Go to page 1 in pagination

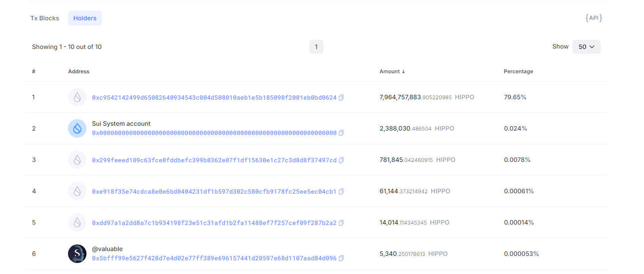tap(316, 47)
